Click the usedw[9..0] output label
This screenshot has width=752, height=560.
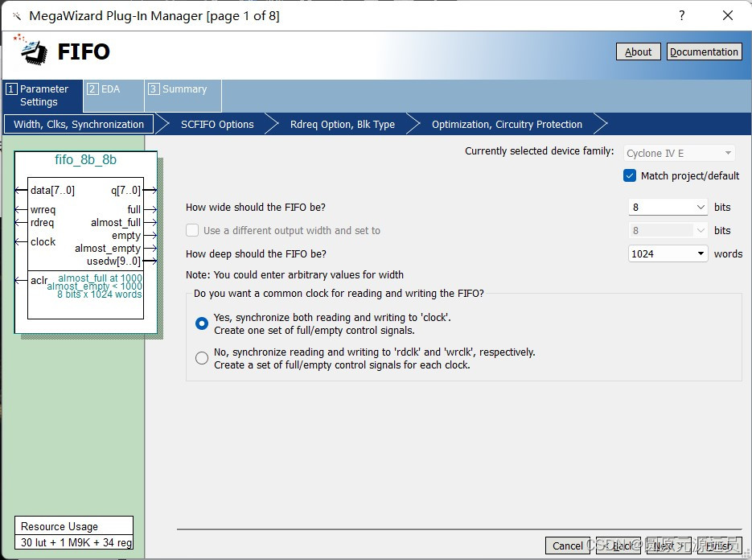tap(113, 261)
